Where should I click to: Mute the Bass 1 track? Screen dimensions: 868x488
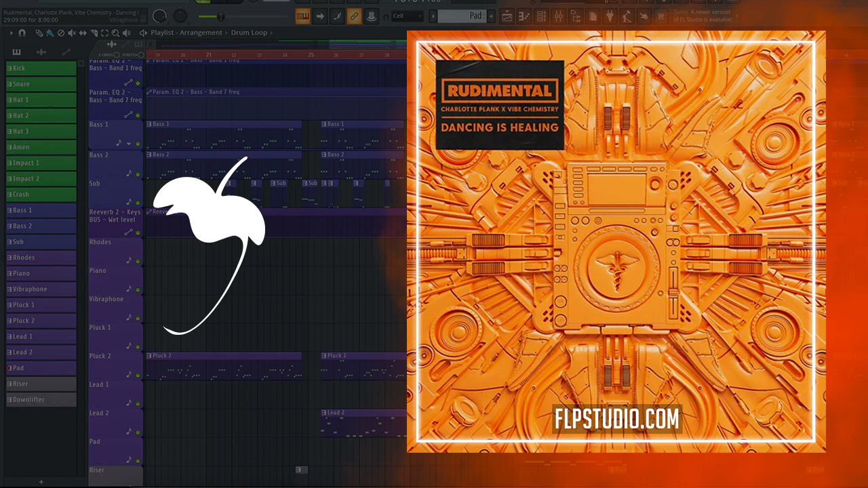[138, 144]
